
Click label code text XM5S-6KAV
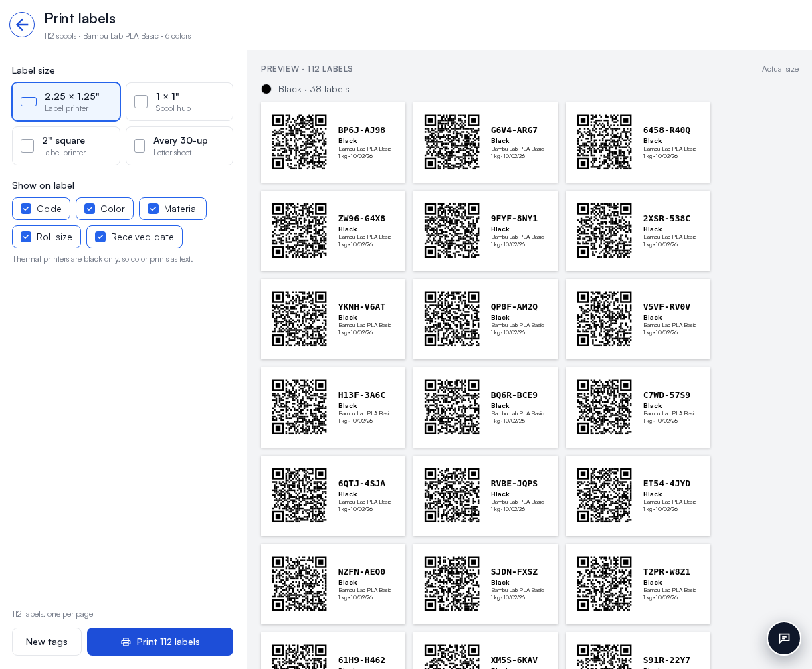coord(514,660)
